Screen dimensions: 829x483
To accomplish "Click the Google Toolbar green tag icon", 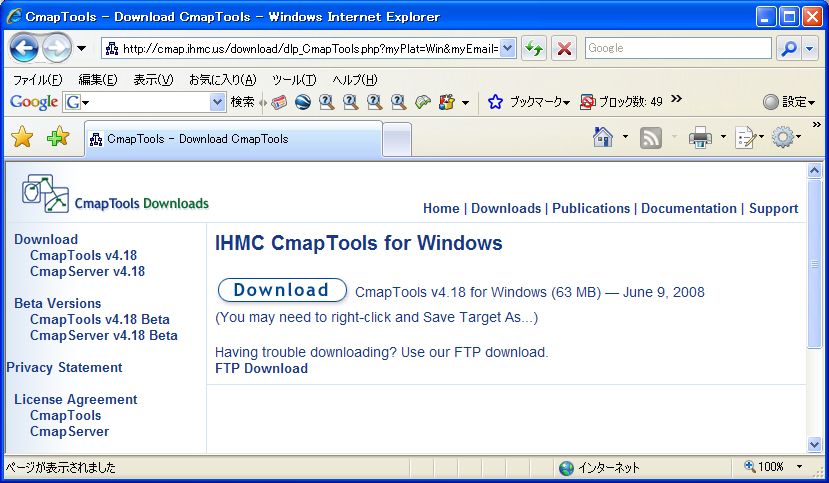I will coord(422,101).
